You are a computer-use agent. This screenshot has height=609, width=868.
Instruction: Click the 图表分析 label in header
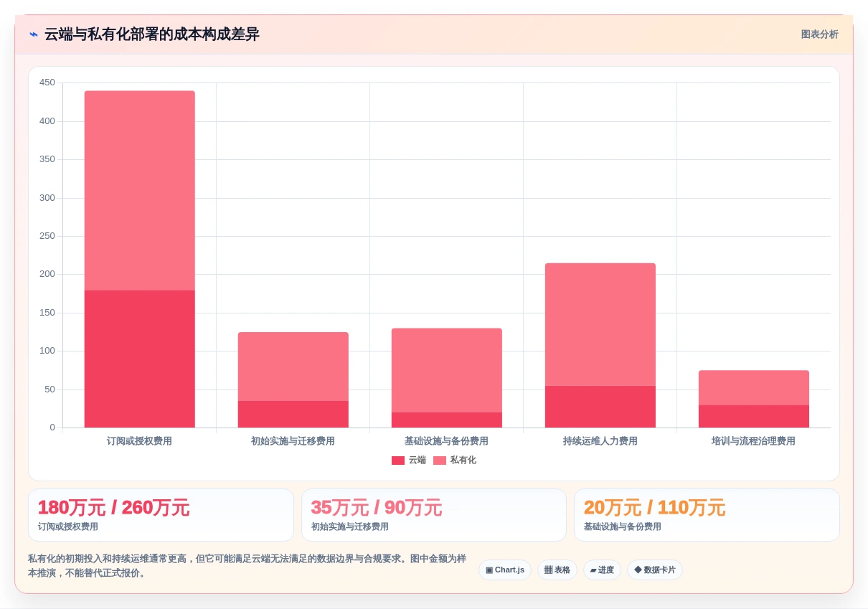819,34
